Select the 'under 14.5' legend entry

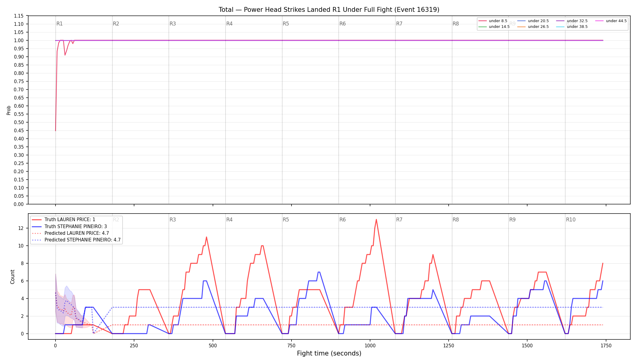click(494, 27)
